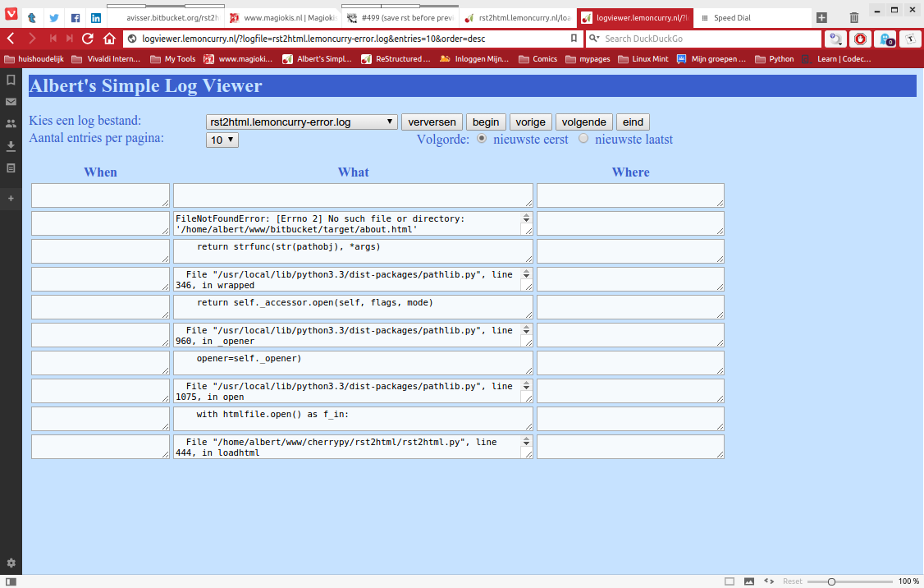Open Mail side panel
The image size is (924, 588).
point(11,102)
